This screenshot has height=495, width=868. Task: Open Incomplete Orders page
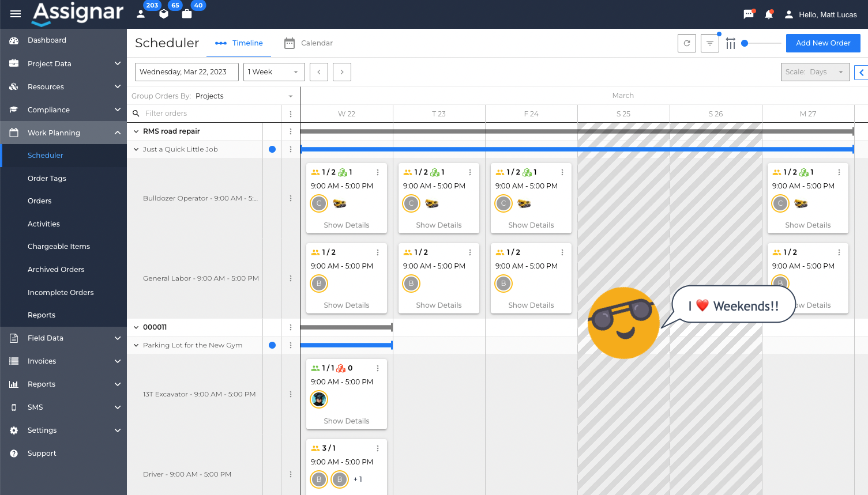[x=61, y=293]
